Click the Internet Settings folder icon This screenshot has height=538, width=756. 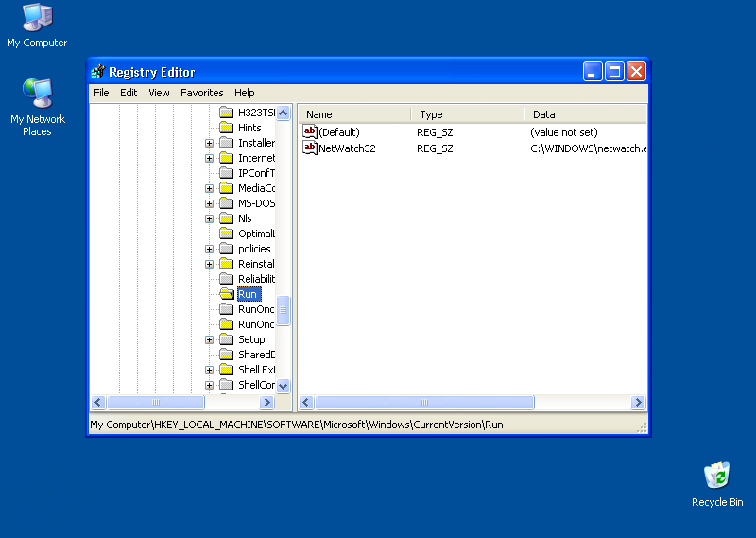coord(226,158)
